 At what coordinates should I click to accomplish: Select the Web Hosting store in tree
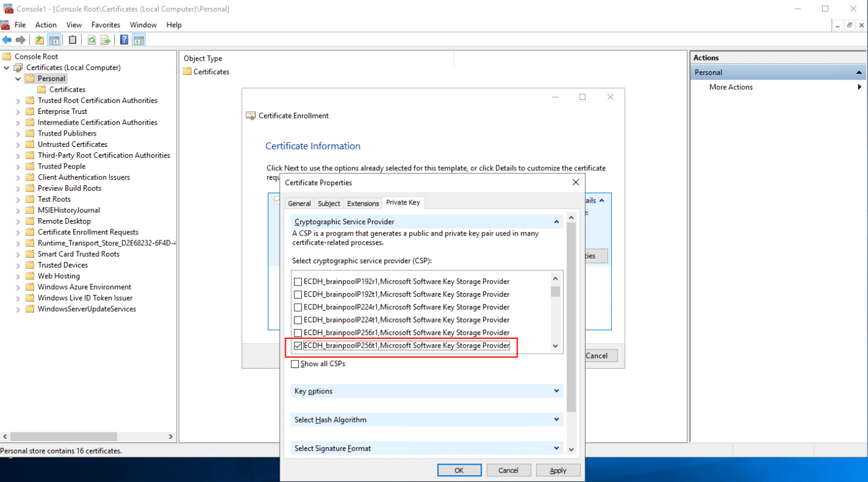pos(58,276)
